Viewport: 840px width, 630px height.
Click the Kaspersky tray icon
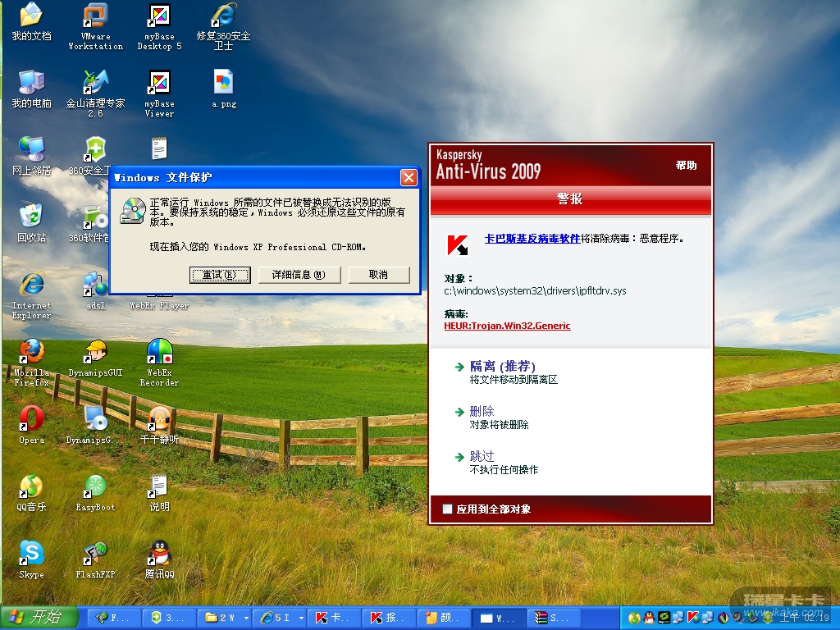693,618
